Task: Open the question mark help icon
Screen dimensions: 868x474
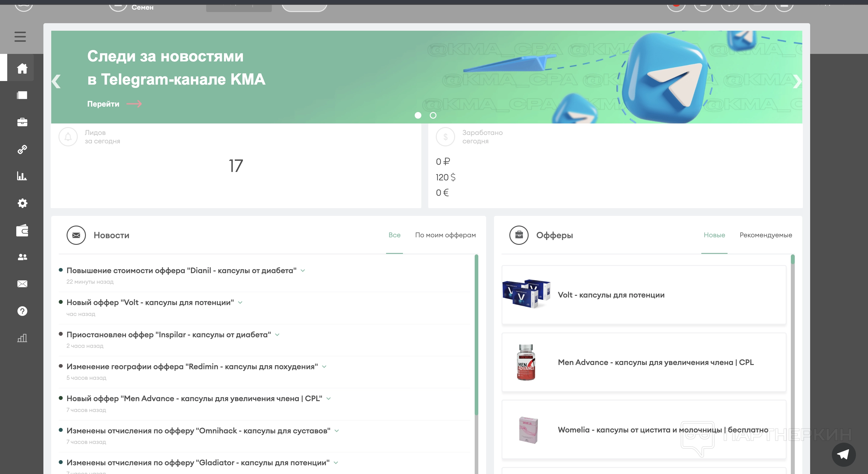Action: (22, 311)
